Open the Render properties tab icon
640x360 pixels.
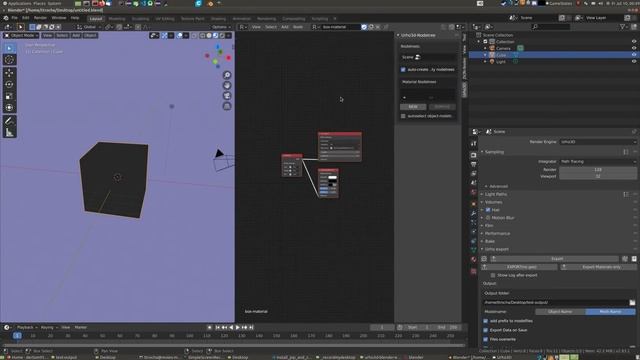click(473, 155)
